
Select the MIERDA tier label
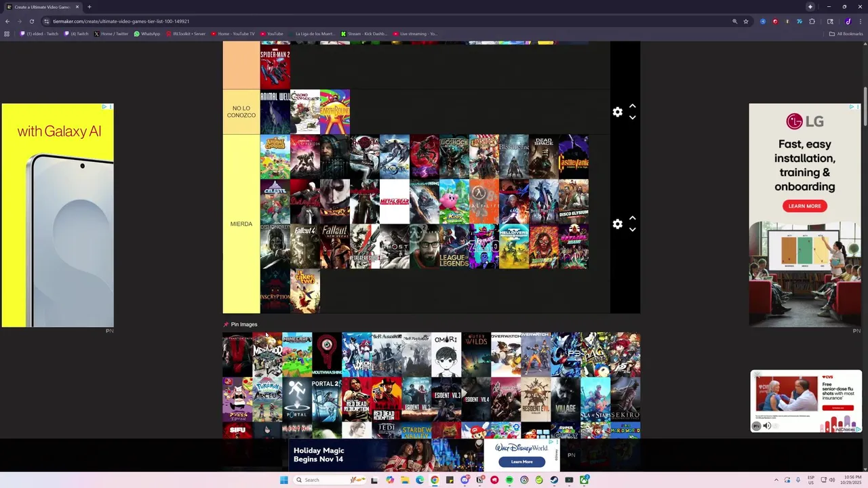click(241, 224)
